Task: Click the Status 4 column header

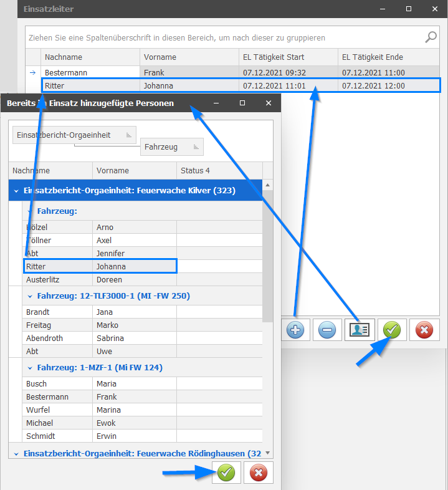Action: [219, 171]
